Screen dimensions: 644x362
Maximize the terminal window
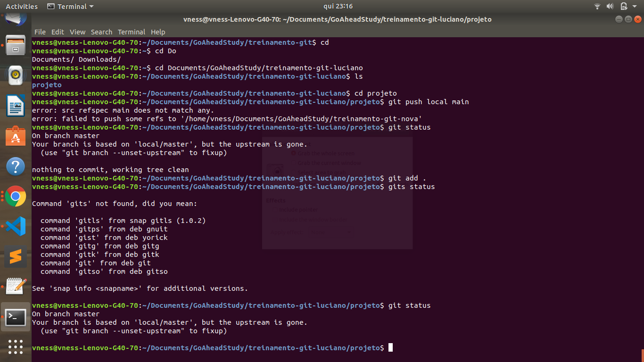(628, 19)
